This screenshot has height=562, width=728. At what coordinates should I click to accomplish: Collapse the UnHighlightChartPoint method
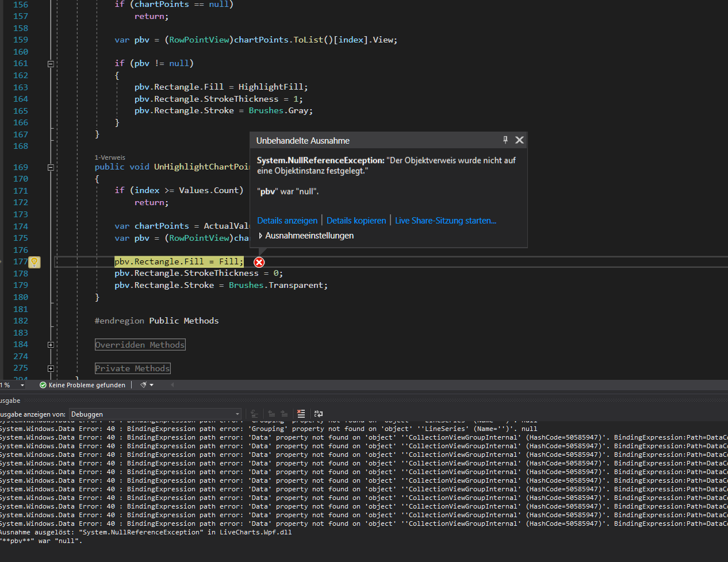[51, 167]
